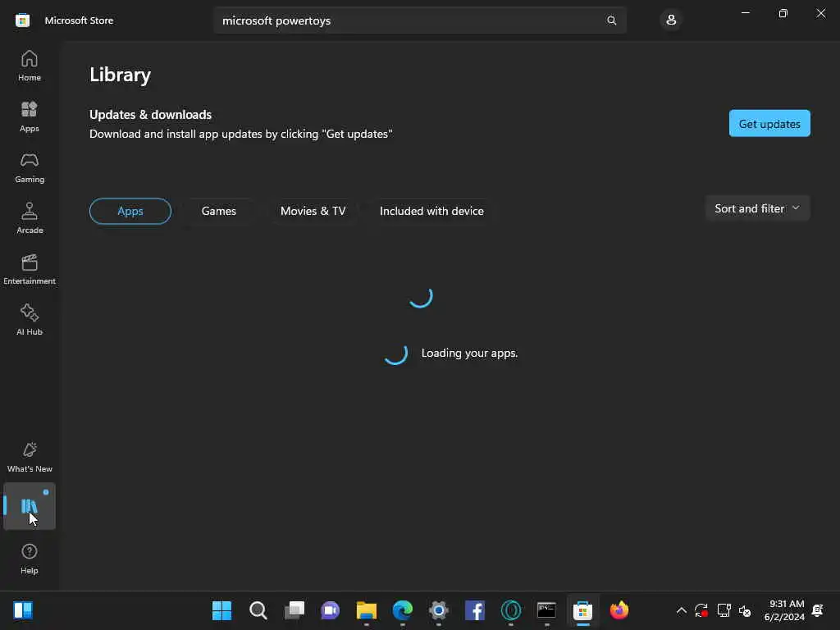
Task: Minimize the Microsoft Store window
Action: [745, 13]
